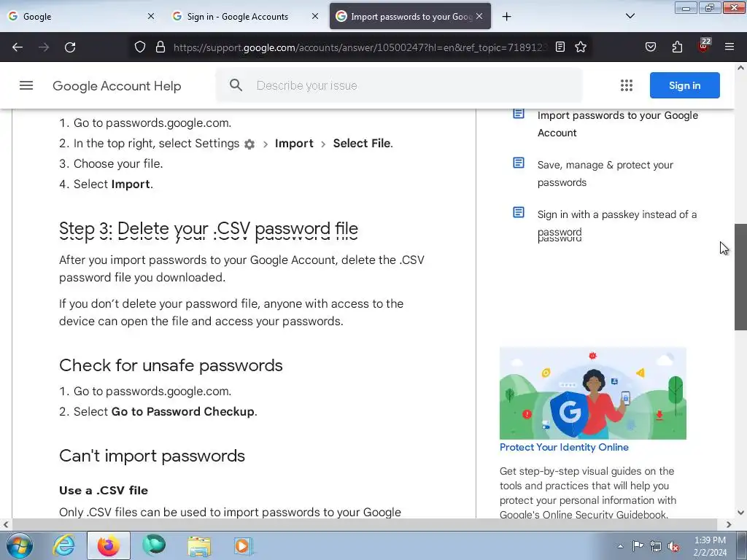The image size is (747, 560).
Task: Launch Internet Explorer from the taskbar
Action: click(x=64, y=545)
